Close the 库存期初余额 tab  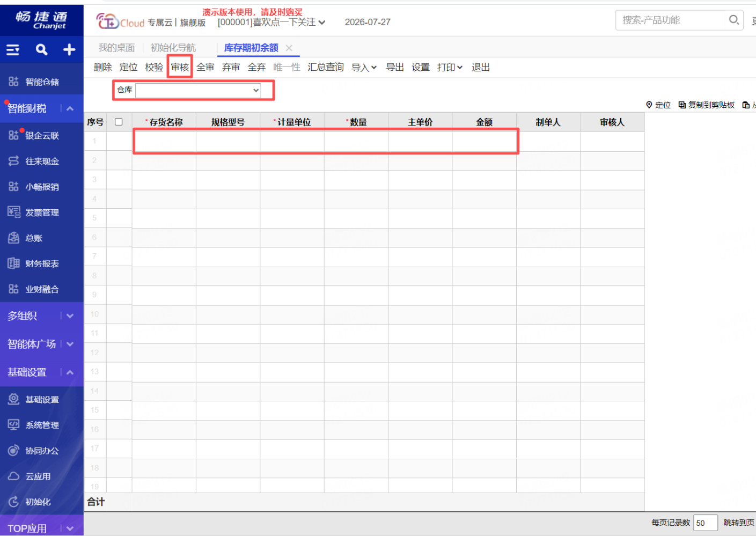pos(289,48)
